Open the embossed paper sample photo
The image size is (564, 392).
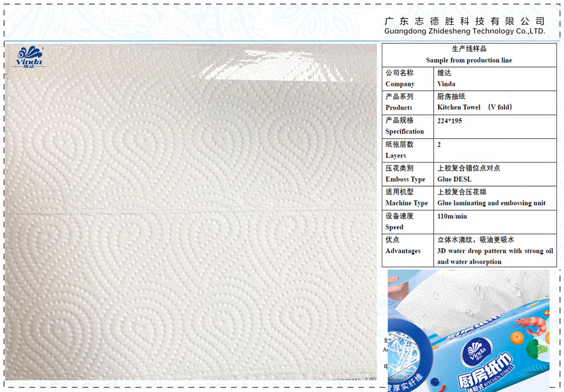[x=191, y=212]
